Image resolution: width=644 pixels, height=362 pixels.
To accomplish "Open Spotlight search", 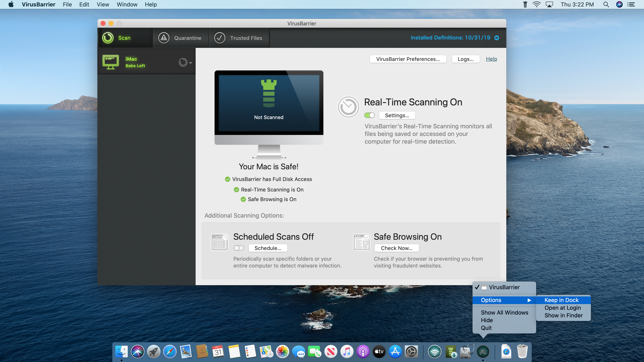I will pos(606,4).
